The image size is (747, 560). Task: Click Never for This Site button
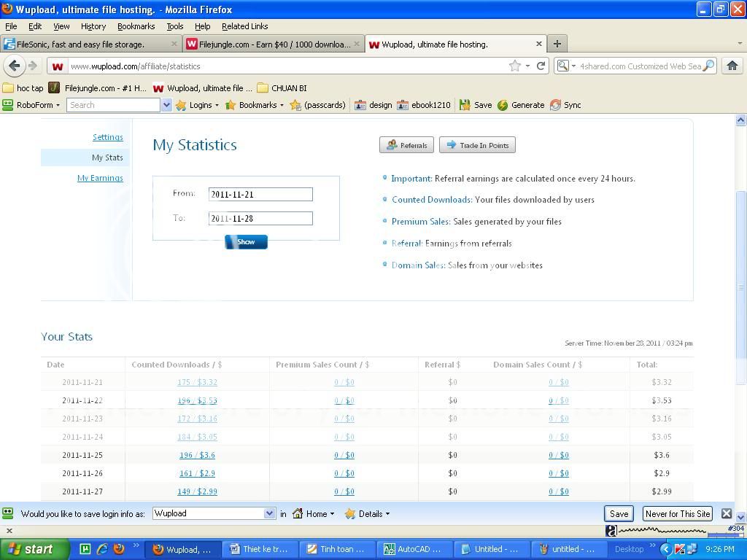[677, 513]
